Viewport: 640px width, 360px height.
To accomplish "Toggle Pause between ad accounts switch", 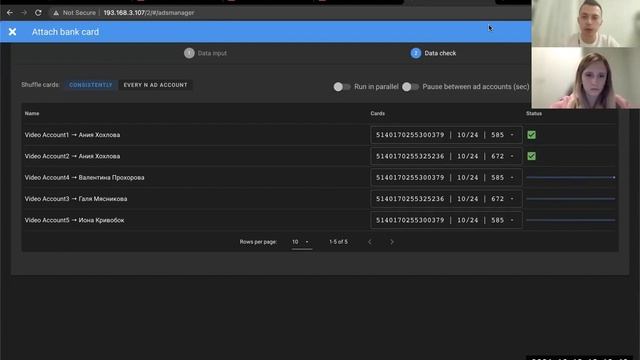I will click(x=410, y=87).
